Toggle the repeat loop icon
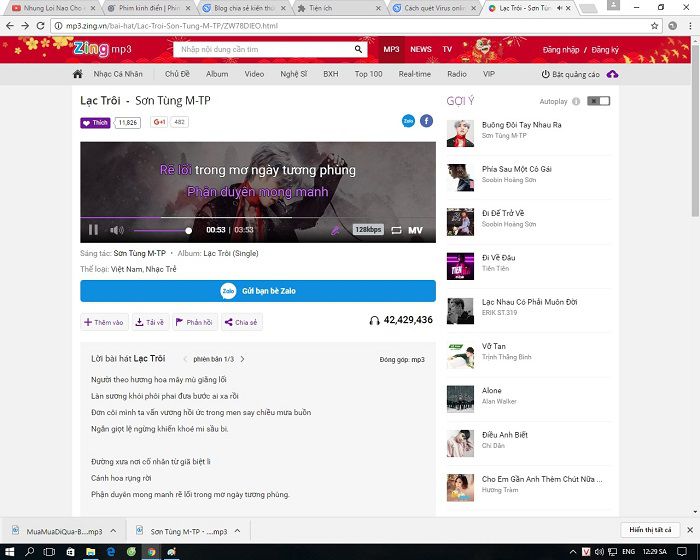This screenshot has height=560, width=700. tap(396, 230)
